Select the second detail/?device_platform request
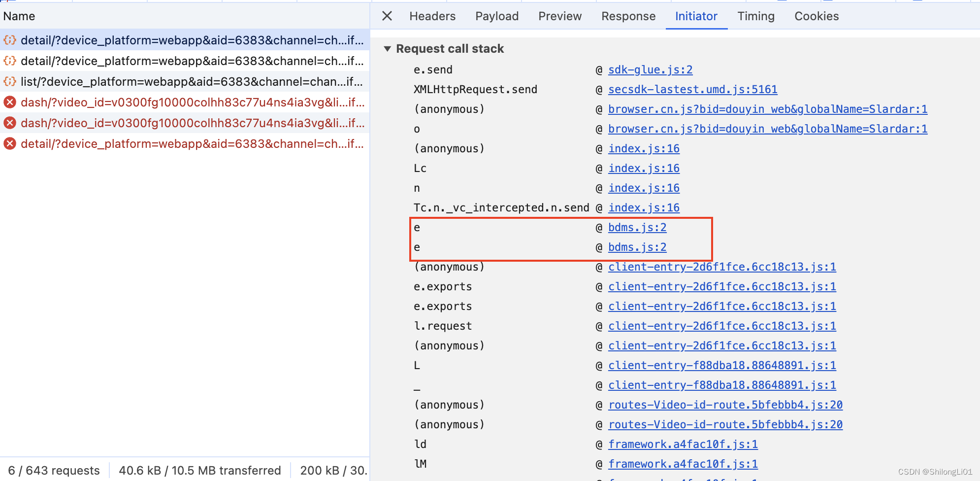 tap(185, 61)
